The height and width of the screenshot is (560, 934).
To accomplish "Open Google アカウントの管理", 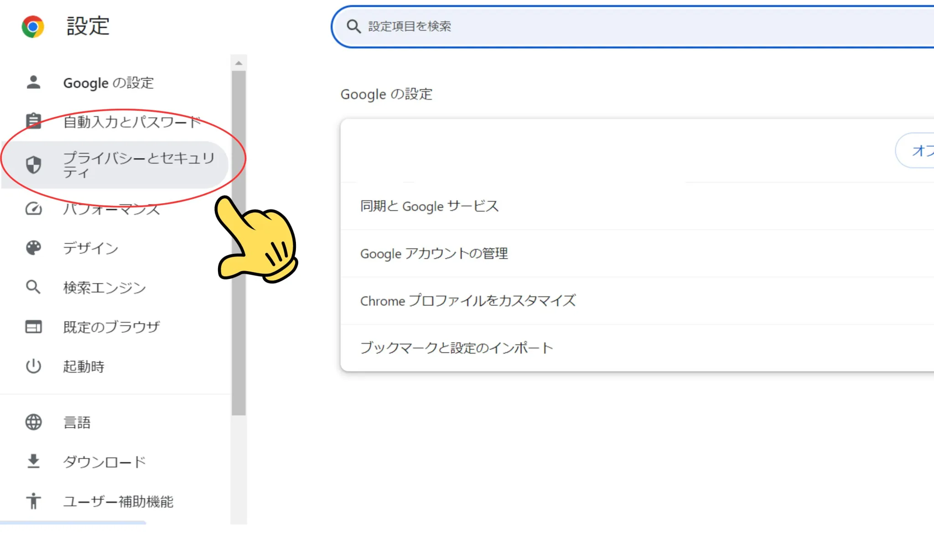I will click(637, 253).
